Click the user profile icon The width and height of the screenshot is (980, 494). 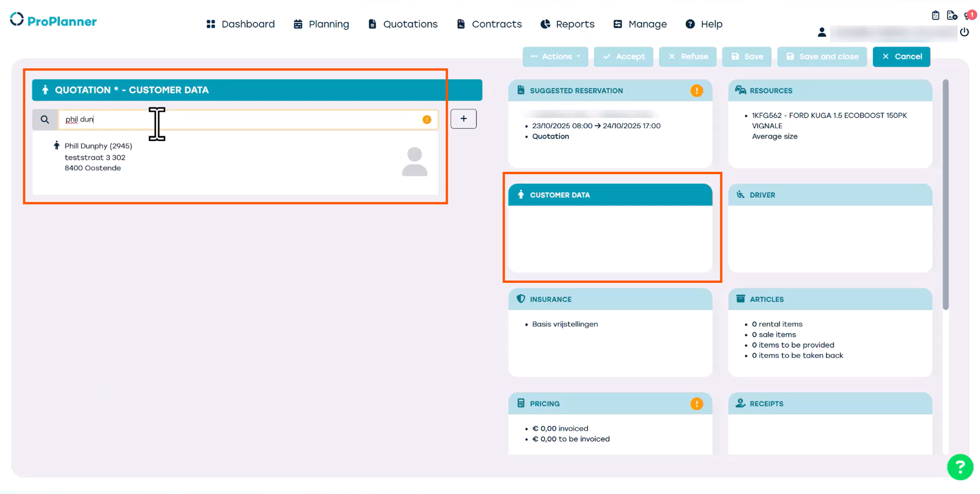(822, 32)
